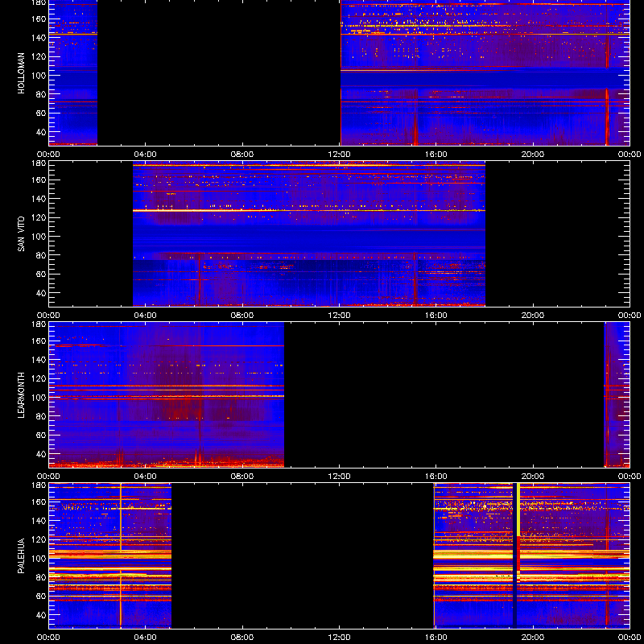Pick the 04:00 time label under Learmonth plot
Screen dimensions: 644x644
point(146,477)
